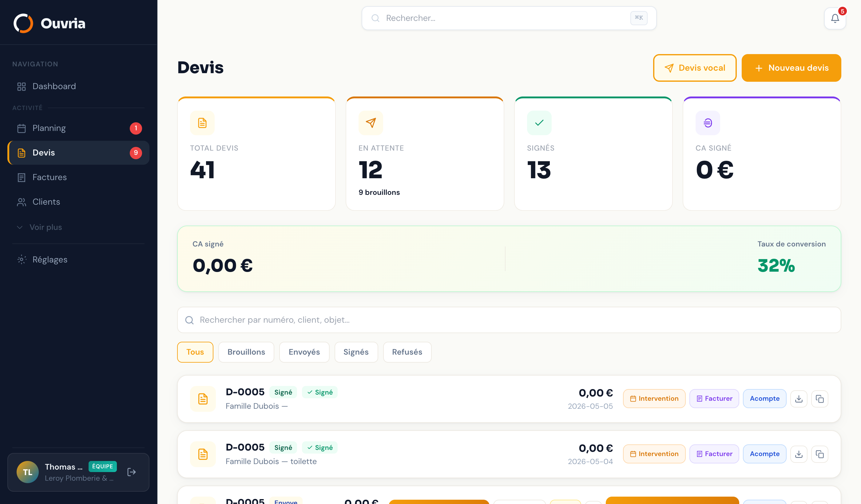Click Acompte on the 2026-05-05 quote

click(x=765, y=399)
